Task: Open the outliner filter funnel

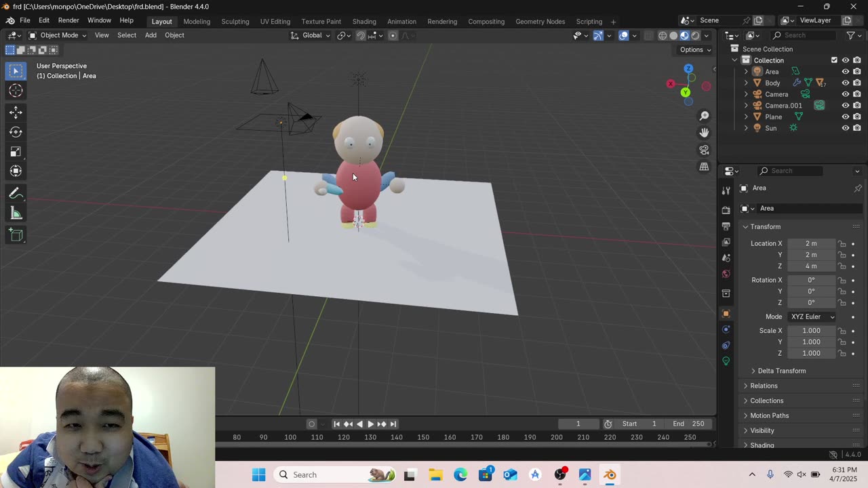Action: 850,35
